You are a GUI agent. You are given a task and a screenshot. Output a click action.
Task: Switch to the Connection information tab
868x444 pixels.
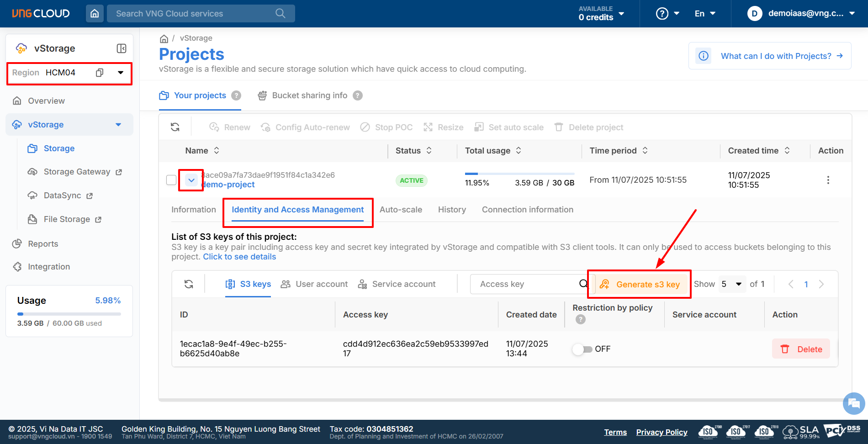pos(527,210)
